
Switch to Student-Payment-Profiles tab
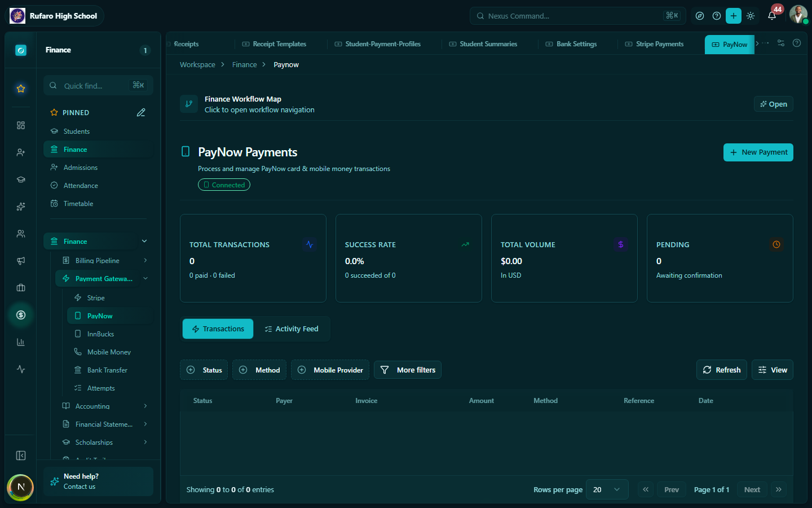point(378,44)
